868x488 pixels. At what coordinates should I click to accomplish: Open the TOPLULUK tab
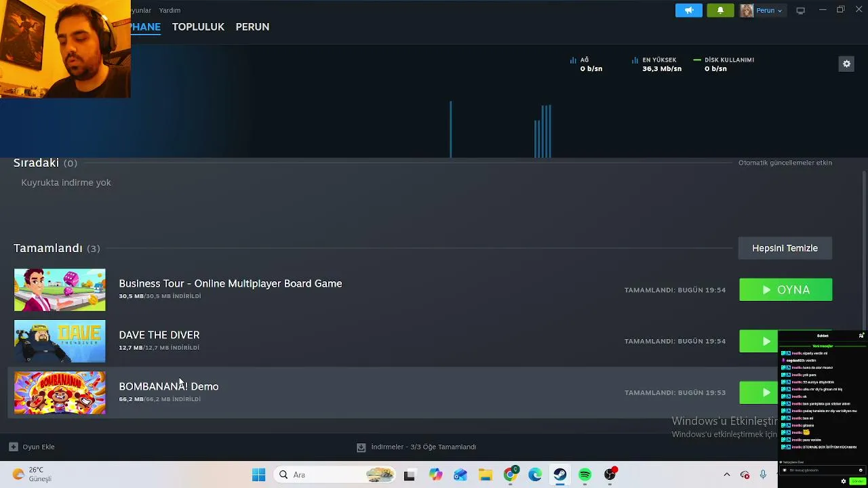pyautogui.click(x=198, y=26)
